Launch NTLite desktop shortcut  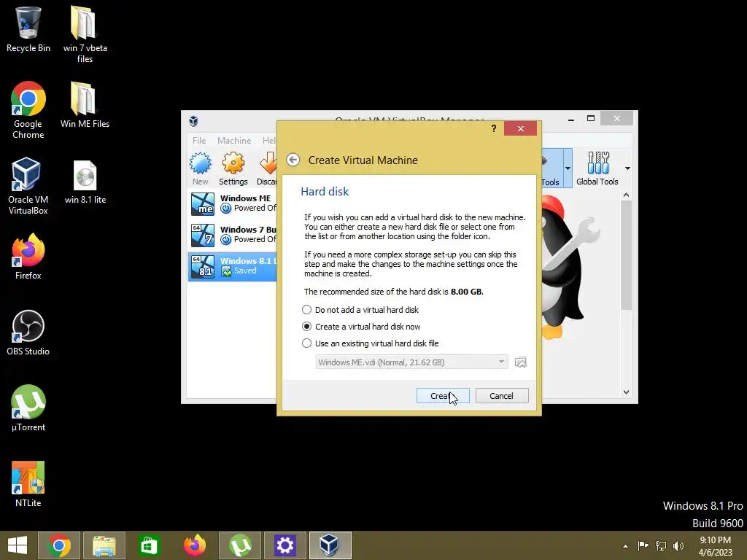[28, 484]
